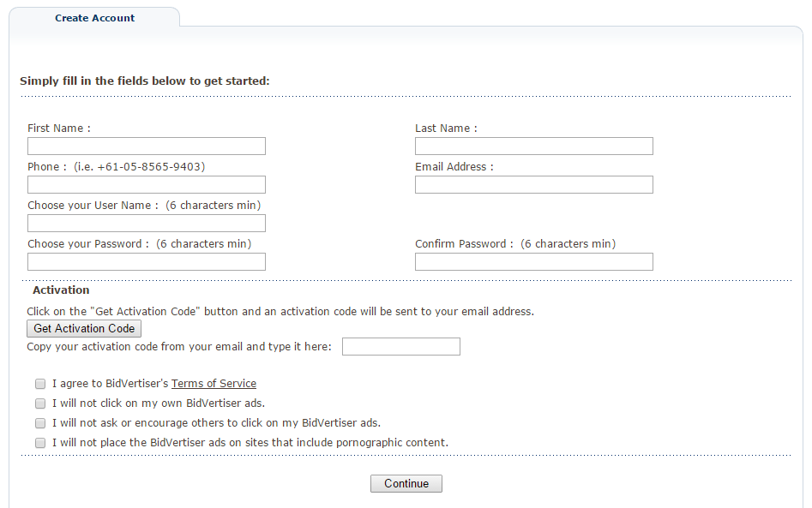812x508 pixels.
Task: Open the Terms of Service link
Action: (214, 384)
